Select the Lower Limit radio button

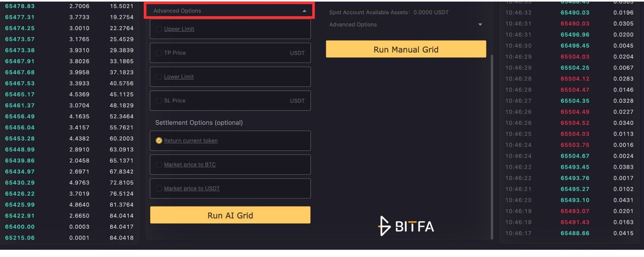point(159,77)
